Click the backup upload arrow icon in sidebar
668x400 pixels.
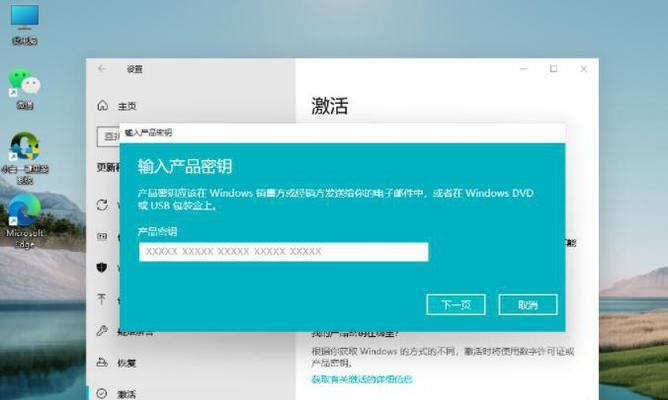coord(102,299)
